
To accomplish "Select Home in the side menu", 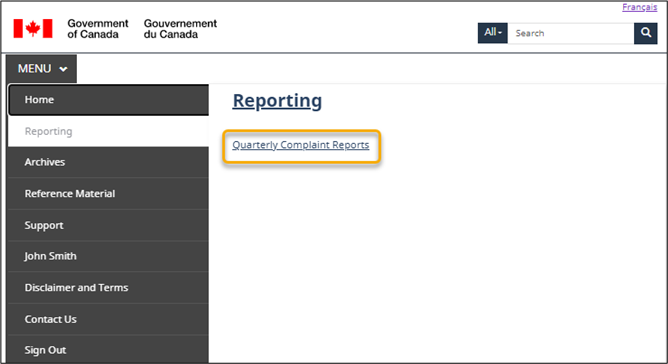I will pyautogui.click(x=109, y=100).
